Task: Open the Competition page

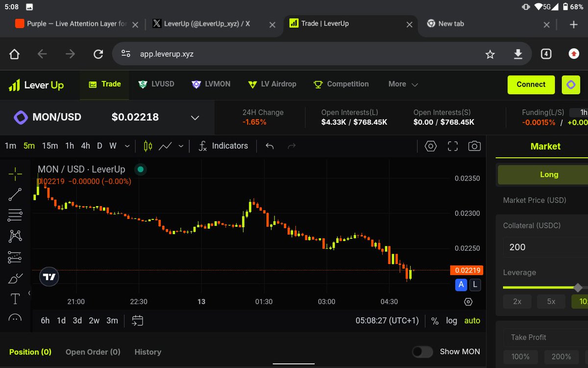Action: coord(341,84)
